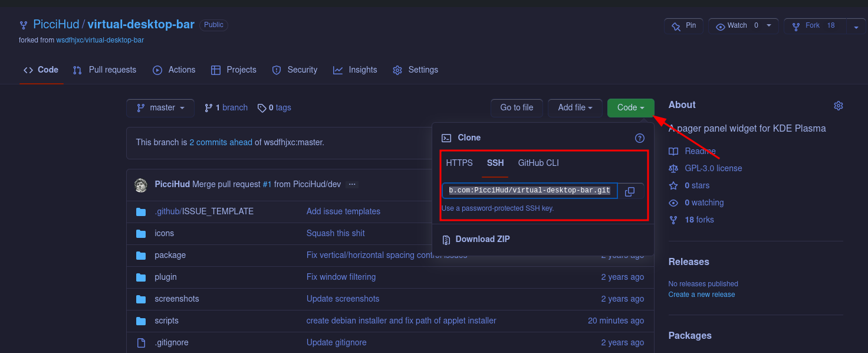Click the folder icon for the plugin directory
Image resolution: width=868 pixels, height=353 pixels.
tap(141, 277)
